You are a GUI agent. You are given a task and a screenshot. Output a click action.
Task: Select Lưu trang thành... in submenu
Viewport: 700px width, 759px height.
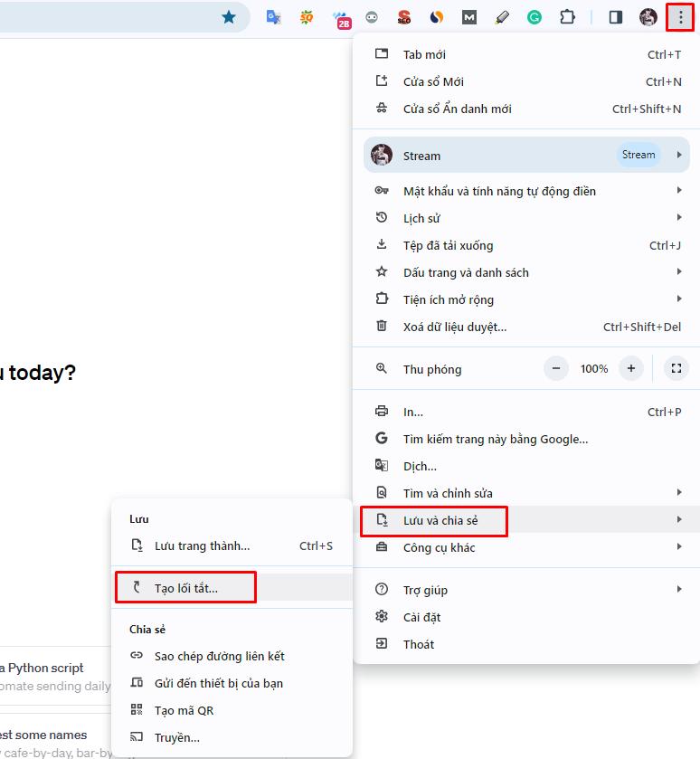tap(232, 546)
